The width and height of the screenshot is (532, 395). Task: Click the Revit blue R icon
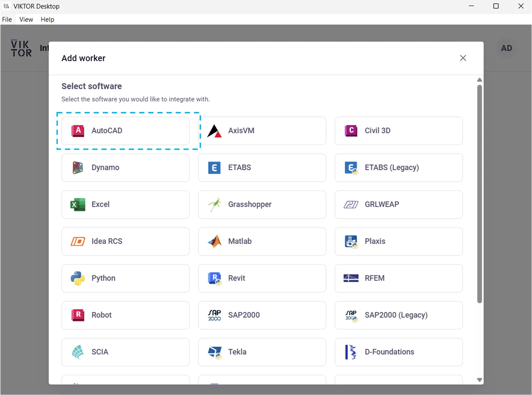(214, 279)
